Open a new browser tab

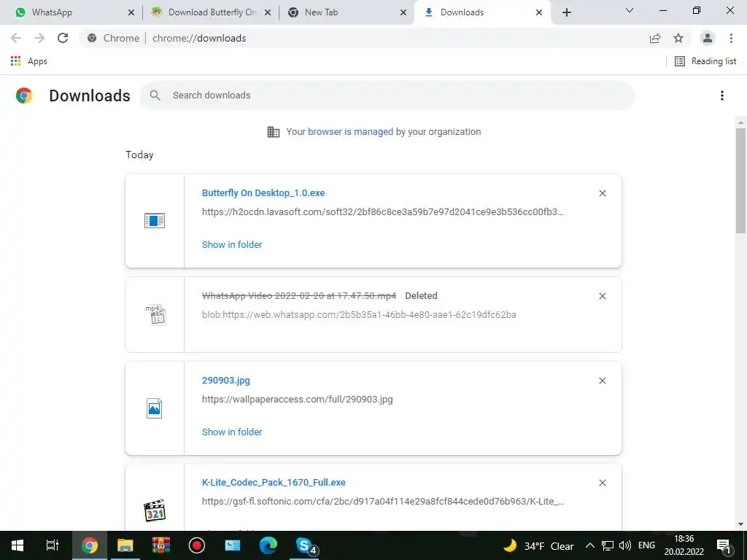566,12
